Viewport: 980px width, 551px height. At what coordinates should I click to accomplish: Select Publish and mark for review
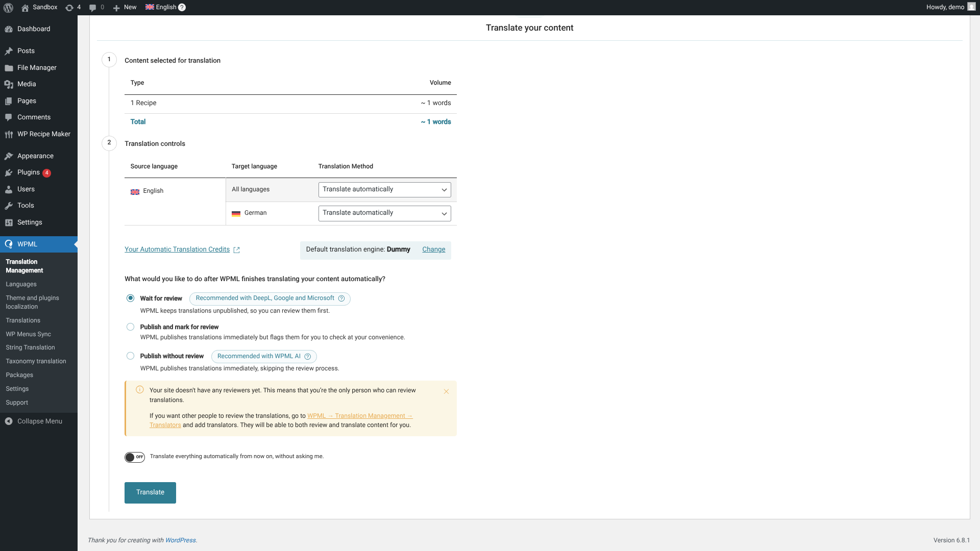tap(130, 327)
